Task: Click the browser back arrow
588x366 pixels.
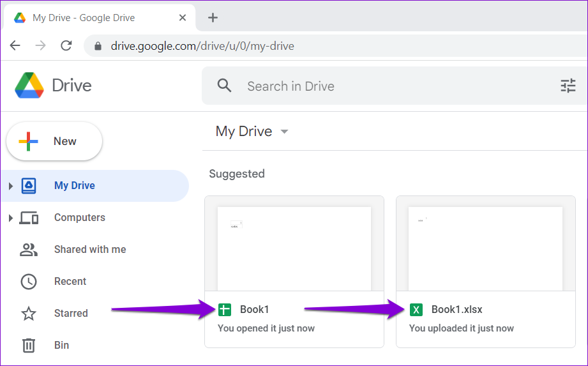Action: pos(15,46)
